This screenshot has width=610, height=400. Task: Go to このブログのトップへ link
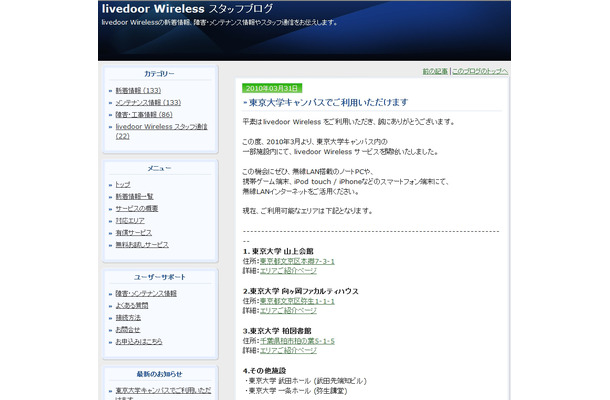click(x=480, y=72)
